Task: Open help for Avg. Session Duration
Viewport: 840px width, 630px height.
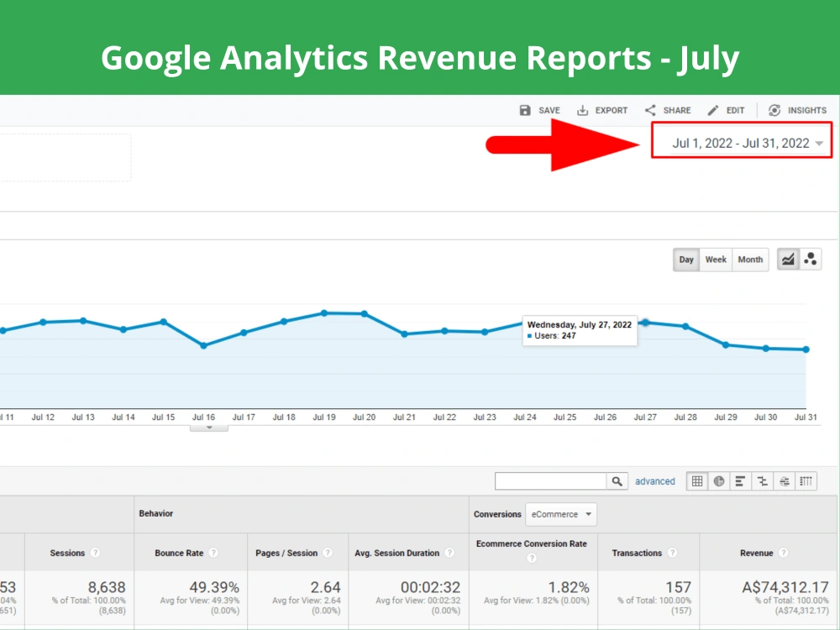Action: pyautogui.click(x=449, y=553)
